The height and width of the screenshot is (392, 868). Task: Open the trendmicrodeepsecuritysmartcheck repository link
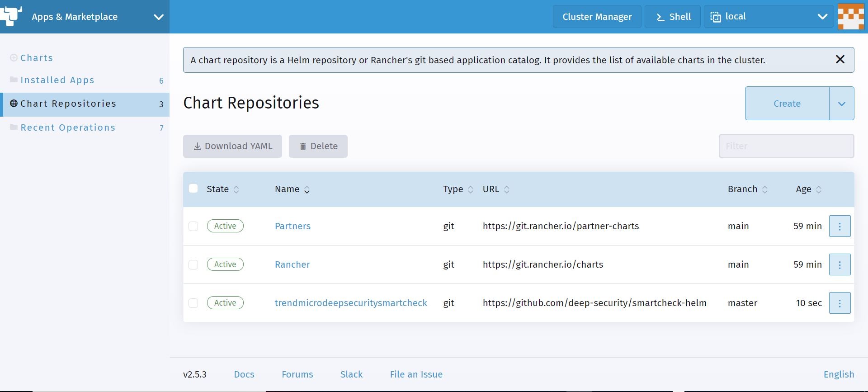pos(351,303)
